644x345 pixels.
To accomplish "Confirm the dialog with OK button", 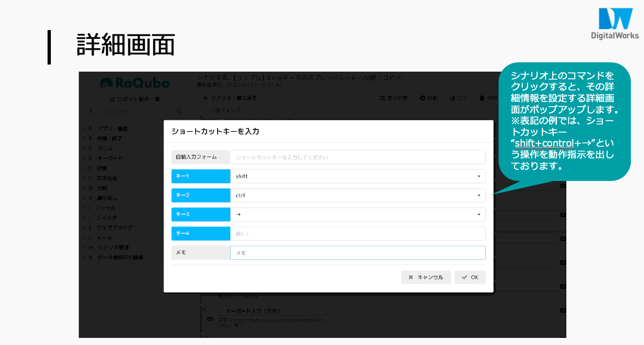I will tap(470, 277).
